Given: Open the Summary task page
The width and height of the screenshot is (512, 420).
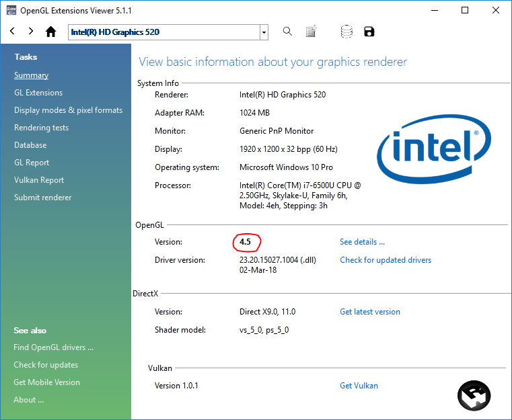Looking at the screenshot, I should [32, 75].
